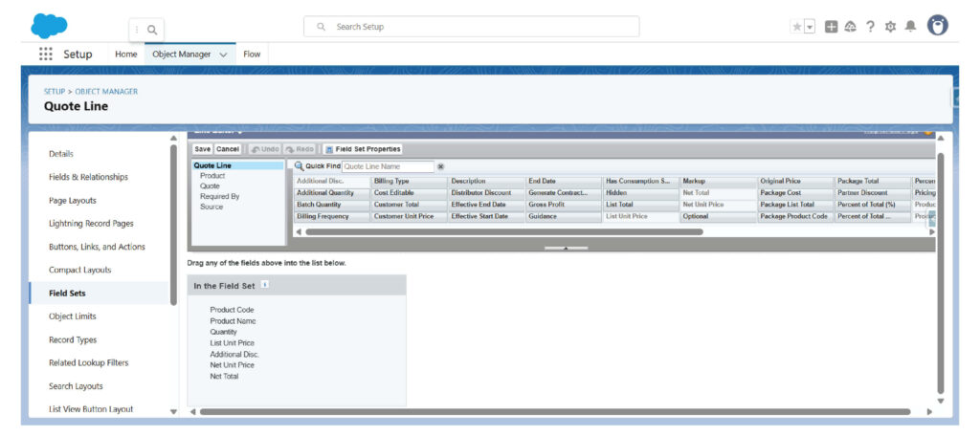
Task: Click the palette horizontal scrollbar
Action: [x=504, y=231]
